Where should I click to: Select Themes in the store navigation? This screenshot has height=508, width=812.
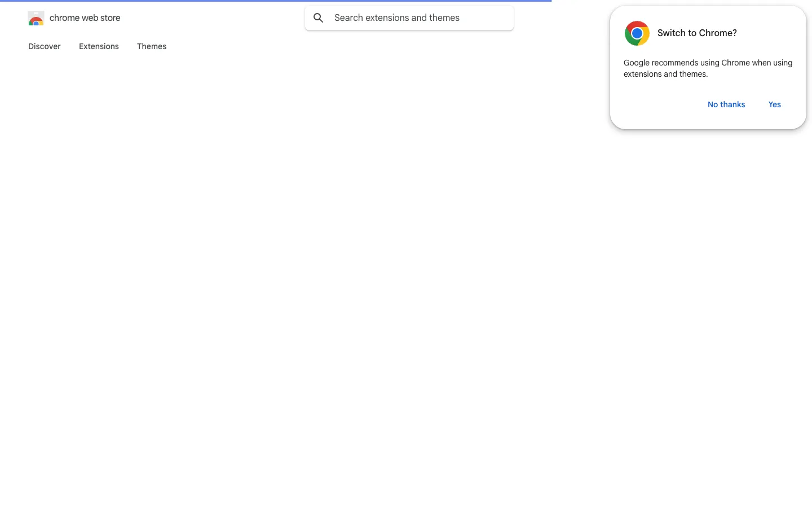(x=152, y=46)
